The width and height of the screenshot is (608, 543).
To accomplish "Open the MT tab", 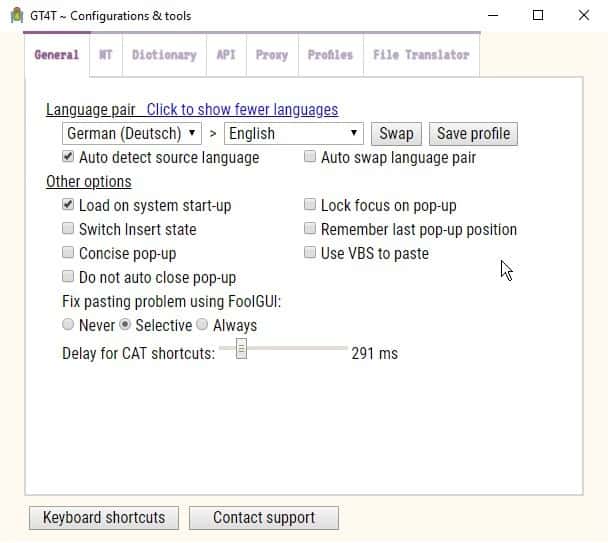I will (105, 55).
